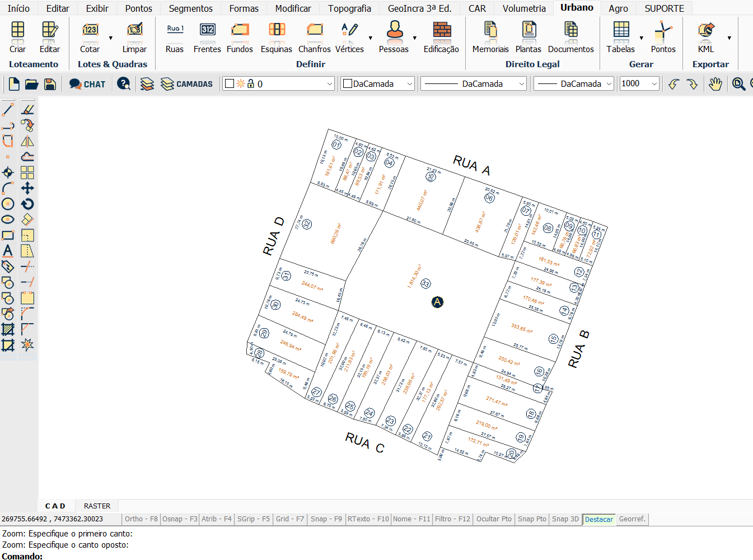Expand the Tabelas dropdown arrow
The image size is (753, 560).
[x=642, y=38]
